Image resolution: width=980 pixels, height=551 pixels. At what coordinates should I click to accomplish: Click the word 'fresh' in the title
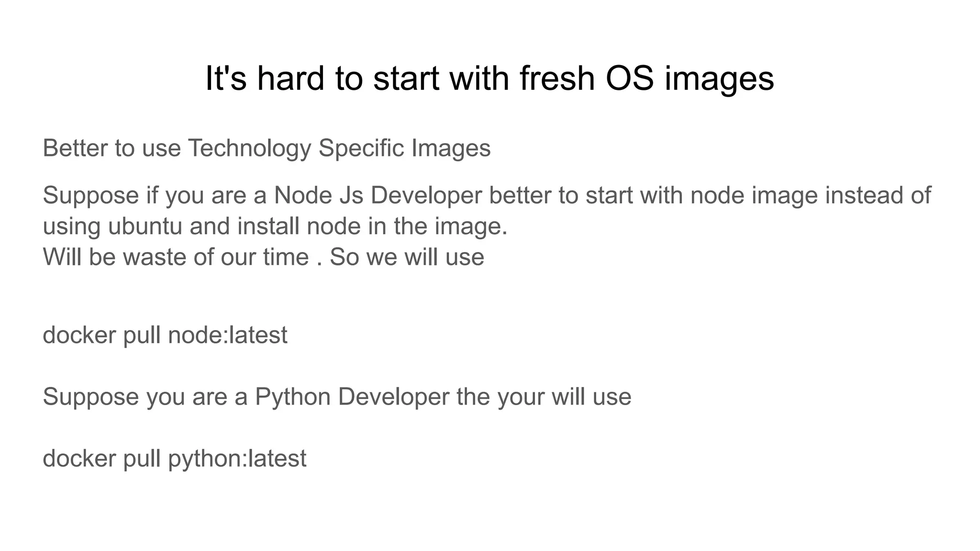tap(557, 78)
